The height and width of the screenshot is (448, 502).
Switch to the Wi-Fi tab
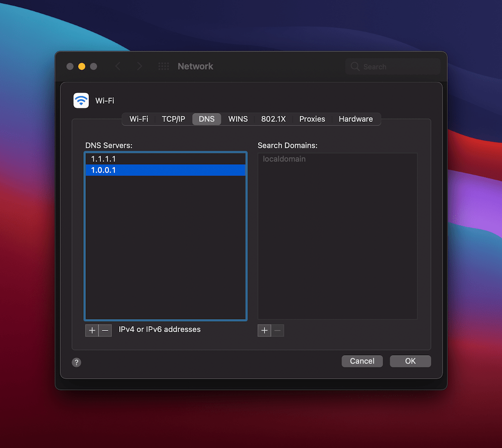(139, 119)
